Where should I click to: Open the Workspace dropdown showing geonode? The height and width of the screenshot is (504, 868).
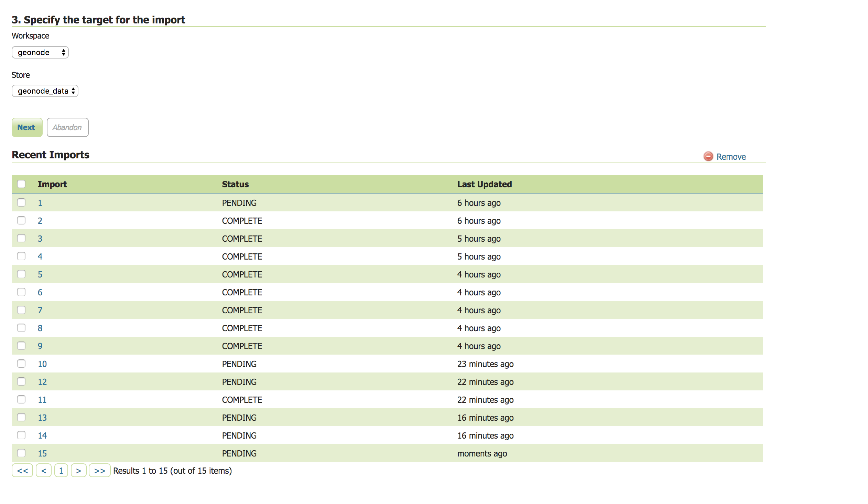click(x=40, y=52)
